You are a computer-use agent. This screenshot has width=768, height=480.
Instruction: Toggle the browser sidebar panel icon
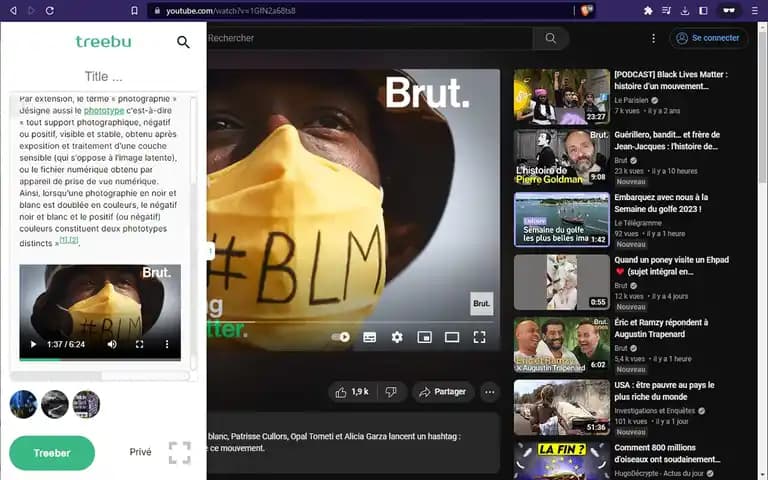tap(703, 10)
